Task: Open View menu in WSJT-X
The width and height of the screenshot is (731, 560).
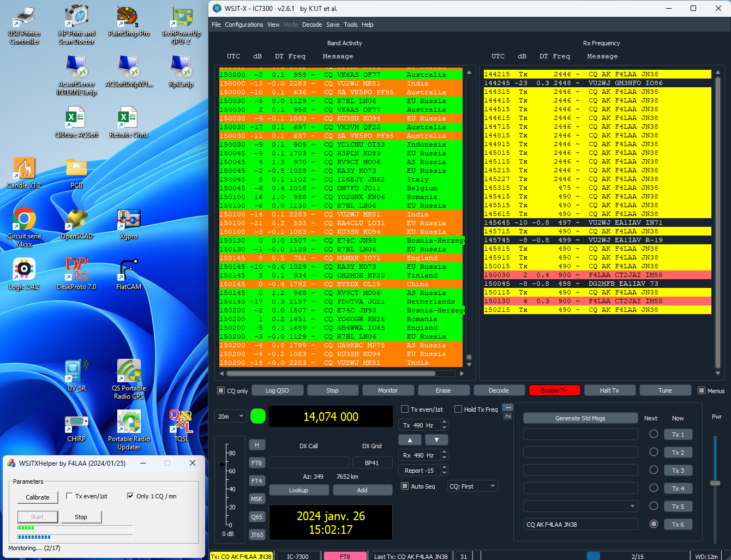Action: [273, 25]
